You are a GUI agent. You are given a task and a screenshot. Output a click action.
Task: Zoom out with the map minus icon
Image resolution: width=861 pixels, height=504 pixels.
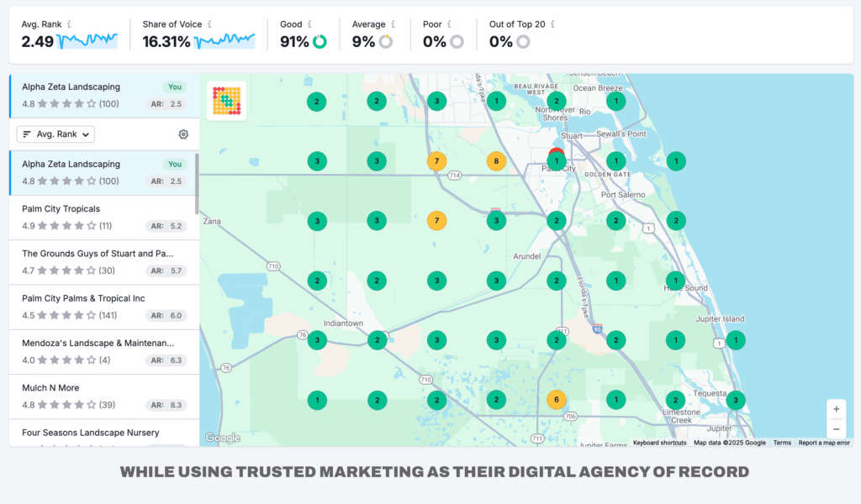[837, 429]
